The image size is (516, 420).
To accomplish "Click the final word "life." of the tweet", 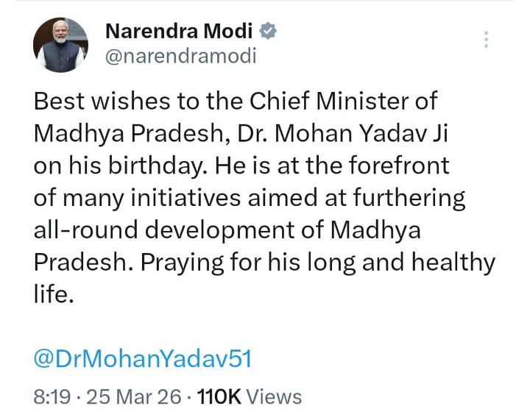I will tap(54, 294).
